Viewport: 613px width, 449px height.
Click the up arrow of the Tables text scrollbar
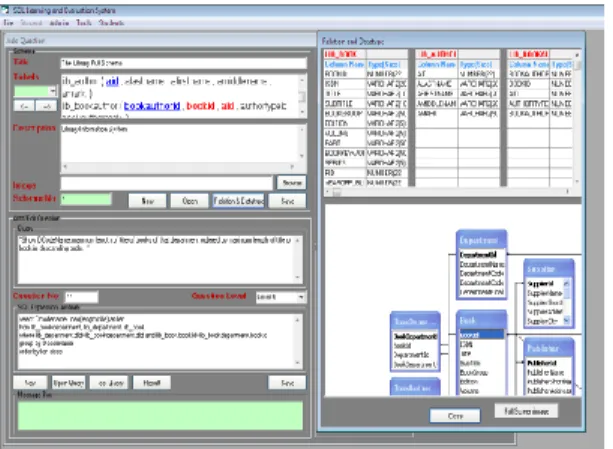click(302, 80)
